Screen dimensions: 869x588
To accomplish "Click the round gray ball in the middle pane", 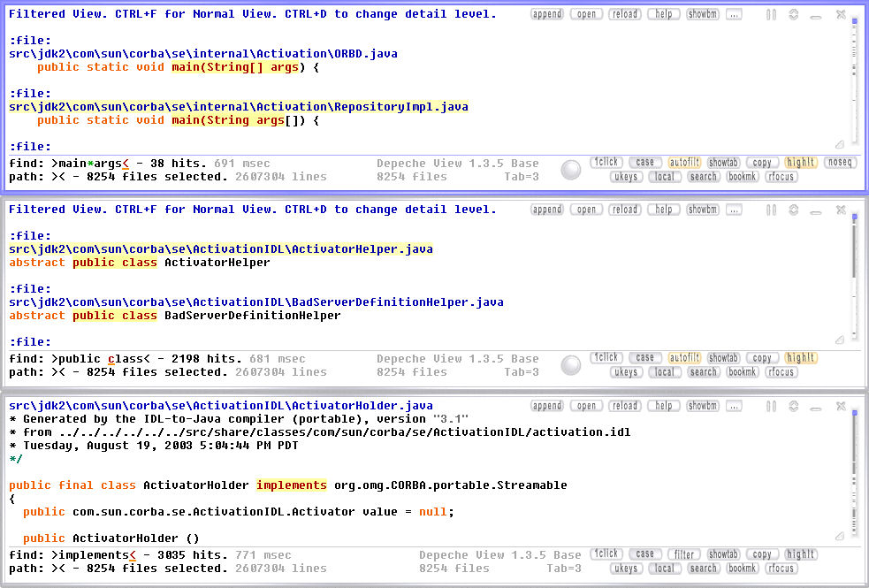I will 572,365.
